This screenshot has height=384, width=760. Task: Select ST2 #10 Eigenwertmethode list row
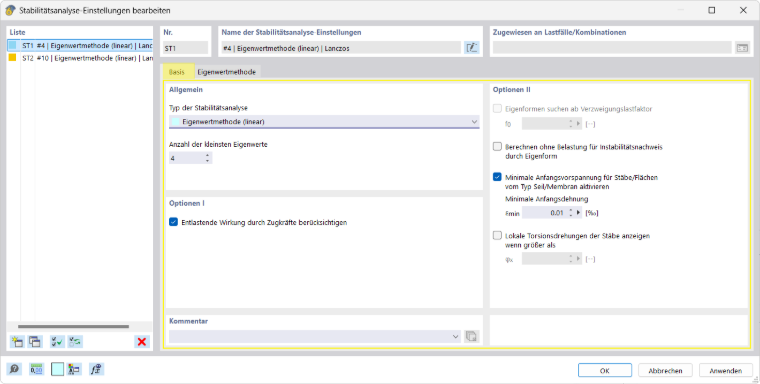pyautogui.click(x=80, y=58)
